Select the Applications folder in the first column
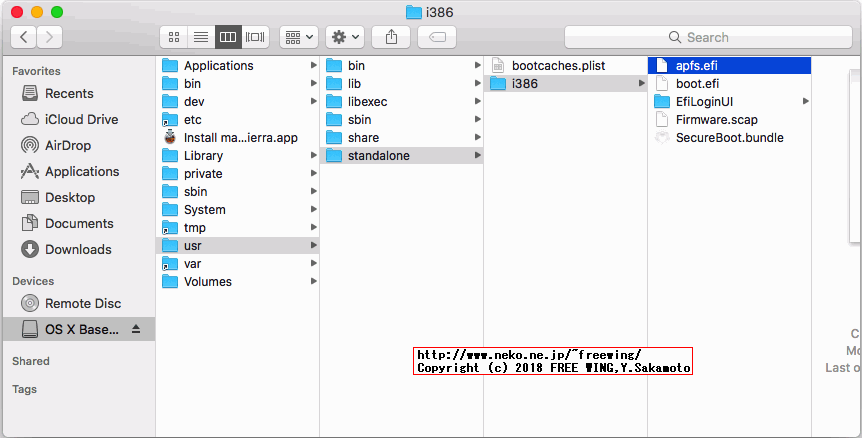Screen dimensions: 862x438 pyautogui.click(x=237, y=65)
